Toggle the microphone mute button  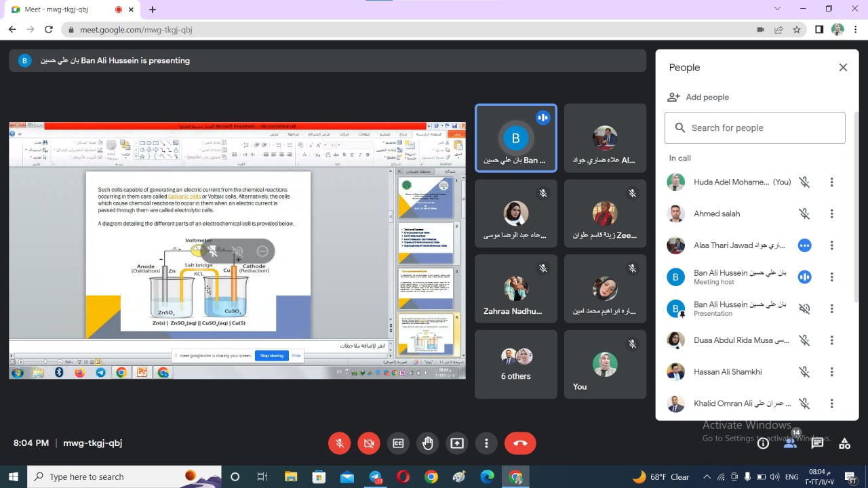tap(340, 443)
